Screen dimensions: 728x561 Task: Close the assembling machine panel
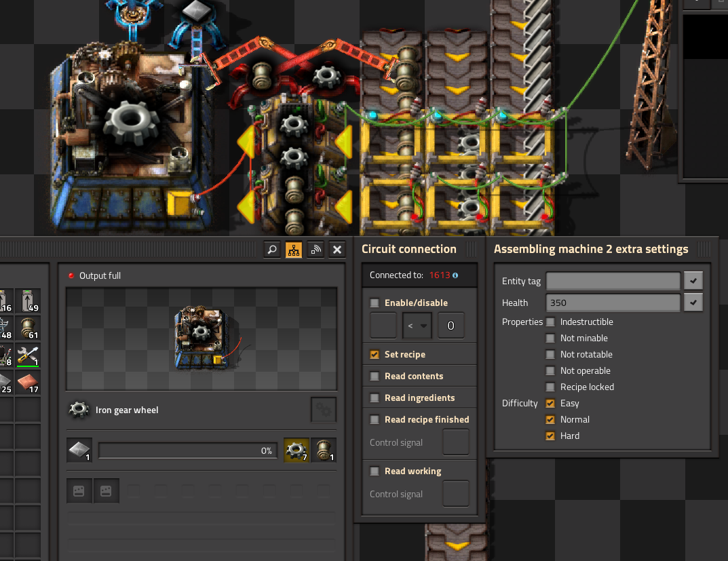pyautogui.click(x=337, y=250)
